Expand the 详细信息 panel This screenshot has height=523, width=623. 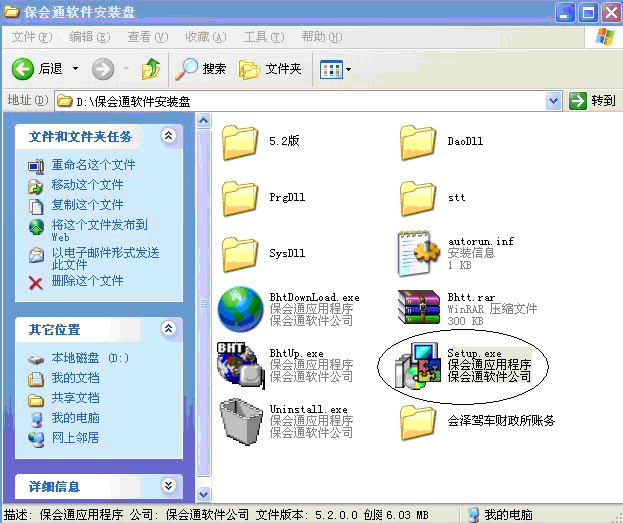(168, 485)
